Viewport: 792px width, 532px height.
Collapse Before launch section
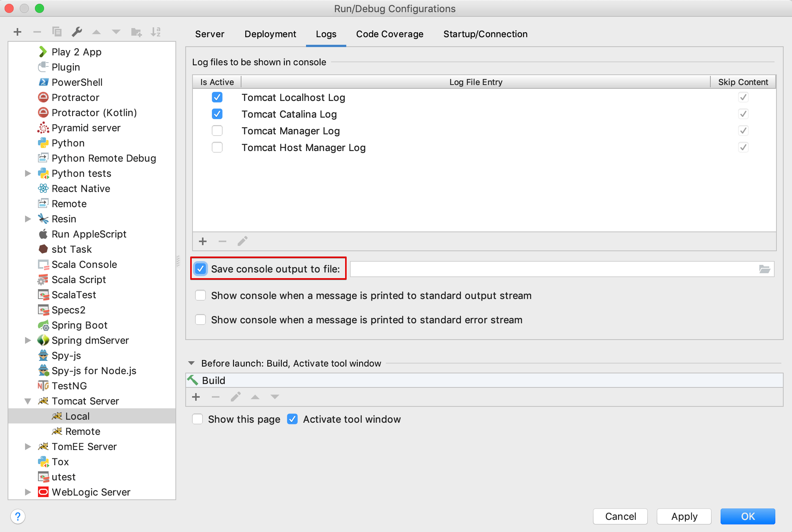[192, 364]
